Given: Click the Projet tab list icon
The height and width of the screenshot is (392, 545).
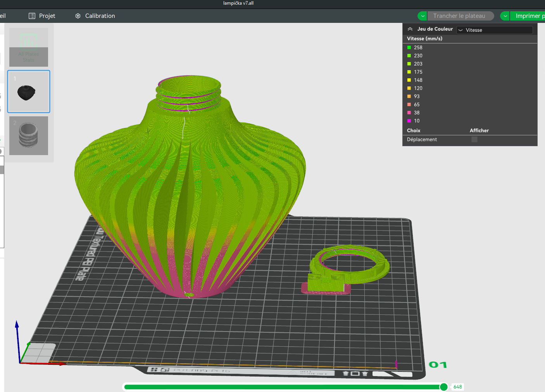Looking at the screenshot, I should (x=32, y=16).
